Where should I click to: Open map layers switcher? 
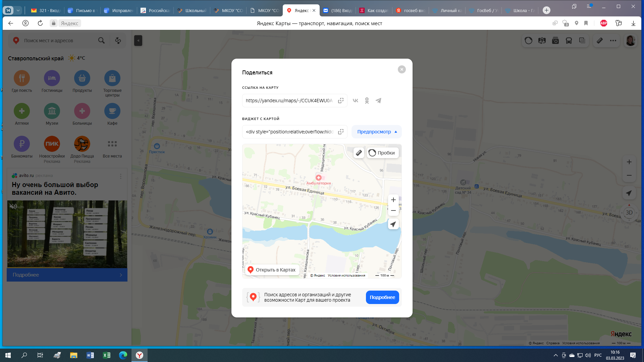[x=582, y=41]
